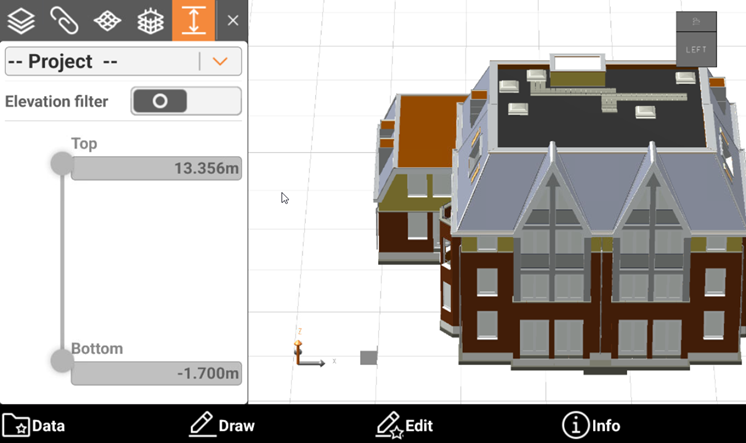Open the Edit menu
This screenshot has height=443, width=746.
(404, 425)
